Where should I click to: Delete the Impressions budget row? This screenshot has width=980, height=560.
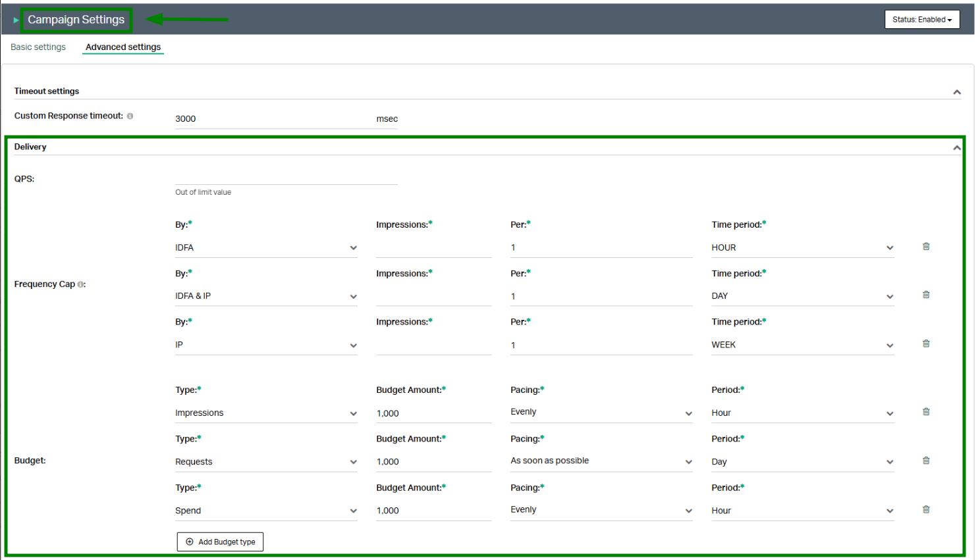pyautogui.click(x=926, y=412)
